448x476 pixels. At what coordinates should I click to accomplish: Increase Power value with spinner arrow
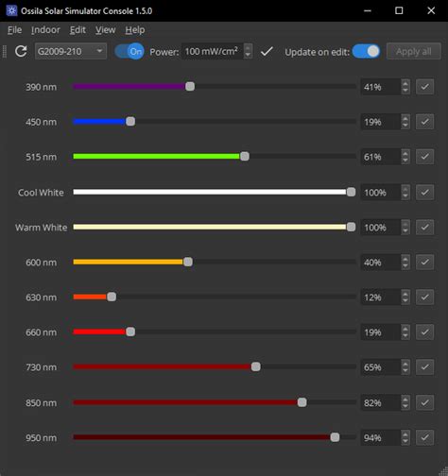pos(248,47)
